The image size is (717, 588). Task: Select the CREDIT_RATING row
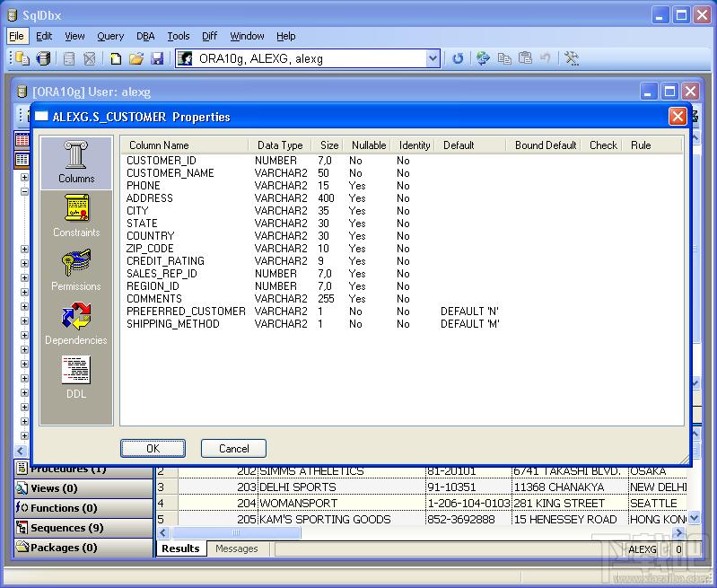402,261
